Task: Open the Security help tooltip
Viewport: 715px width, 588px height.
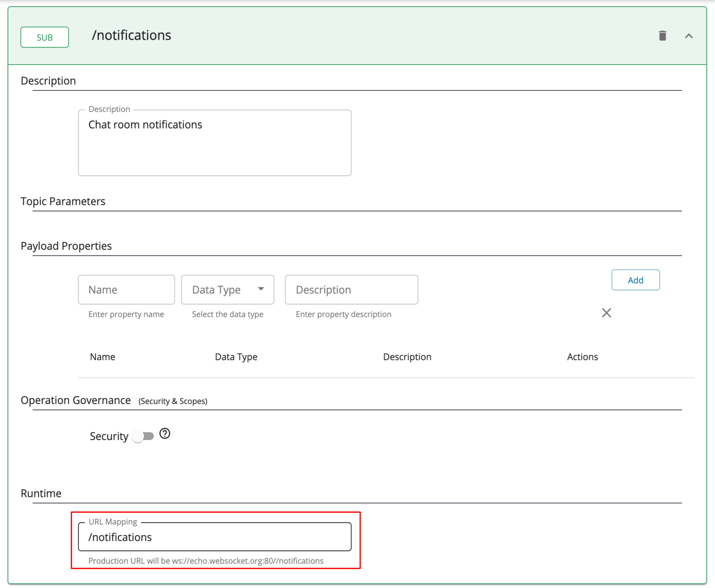Action: click(x=165, y=434)
